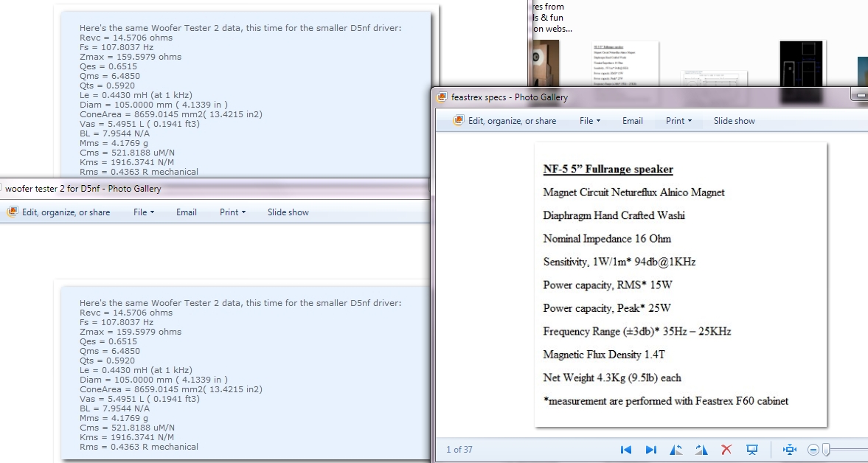Image resolution: width=868 pixels, height=463 pixels.
Task: Start slide show using bottom projector icon
Action: point(751,450)
